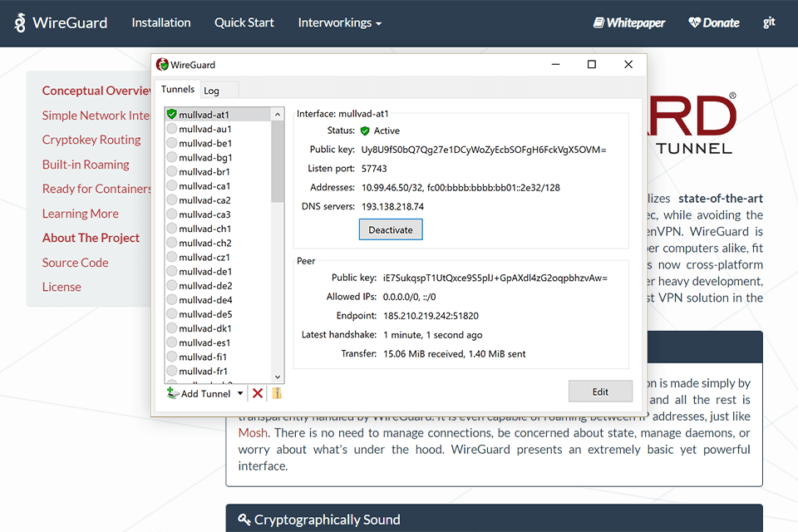Click the latest handshake value 1 minute, 1 second ago

[432, 335]
